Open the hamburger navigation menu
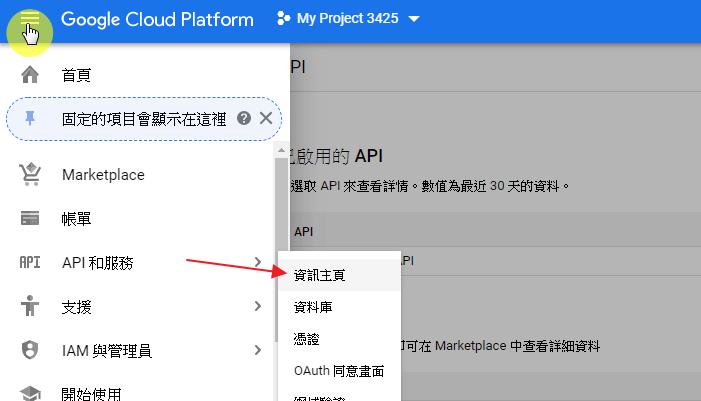Screen dimensions: 701x401 pos(30,19)
